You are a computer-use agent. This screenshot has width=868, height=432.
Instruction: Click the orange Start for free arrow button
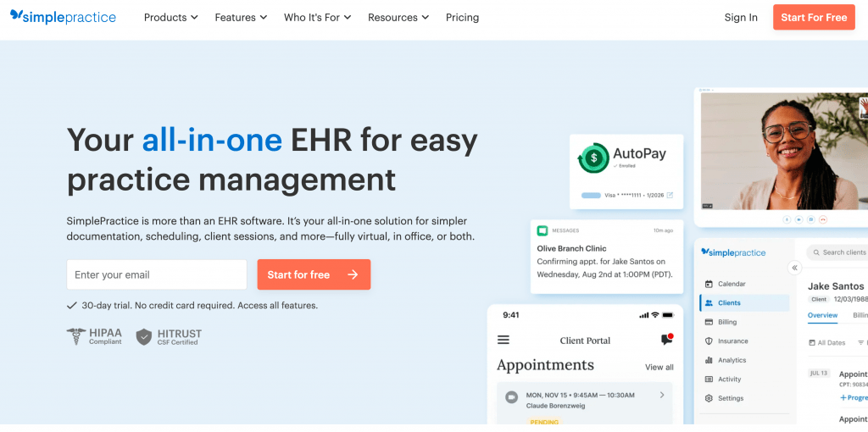314,275
